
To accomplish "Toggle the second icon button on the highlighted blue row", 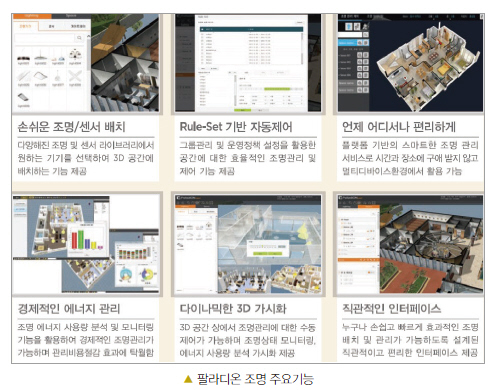I will [366, 43].
